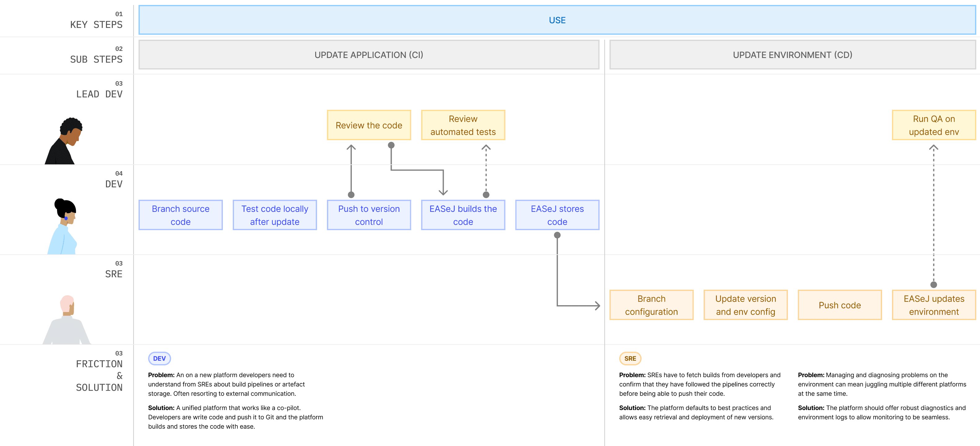
Task: Select the USE key step banner
Action: tap(557, 20)
